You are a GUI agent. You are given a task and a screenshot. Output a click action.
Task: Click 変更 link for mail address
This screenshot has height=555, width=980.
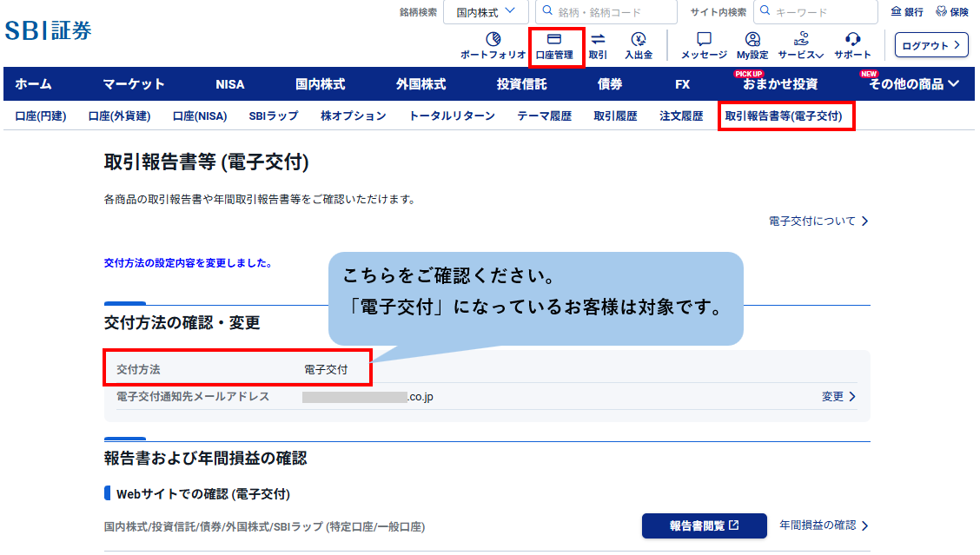pyautogui.click(x=838, y=396)
